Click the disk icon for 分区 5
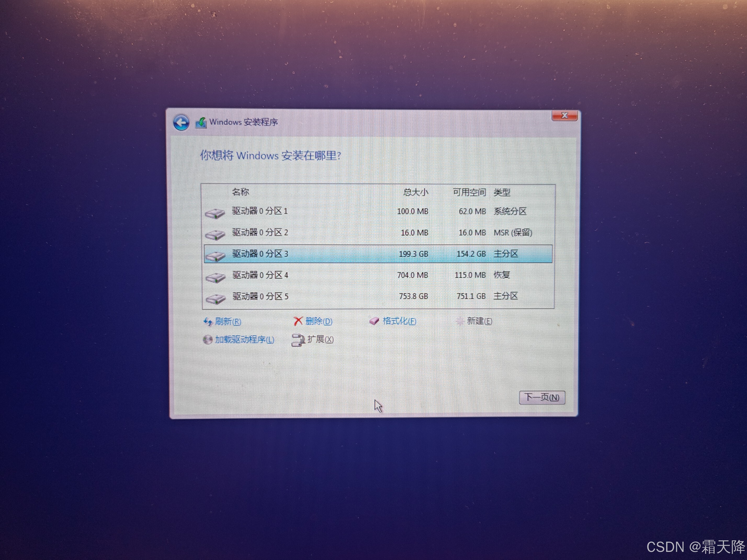 coord(216,299)
